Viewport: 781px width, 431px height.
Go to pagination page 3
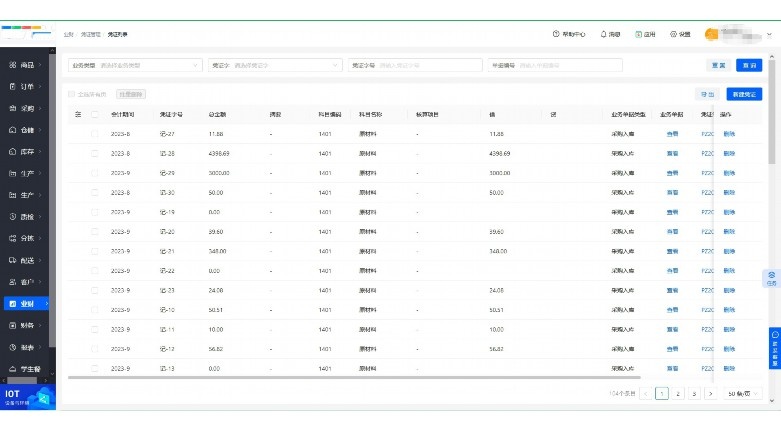pos(694,394)
